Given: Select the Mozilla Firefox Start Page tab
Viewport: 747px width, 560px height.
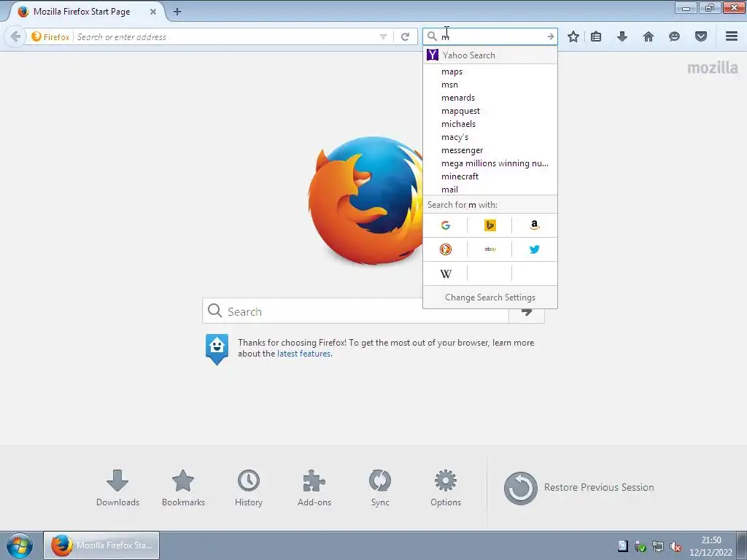Looking at the screenshot, I should (x=82, y=12).
